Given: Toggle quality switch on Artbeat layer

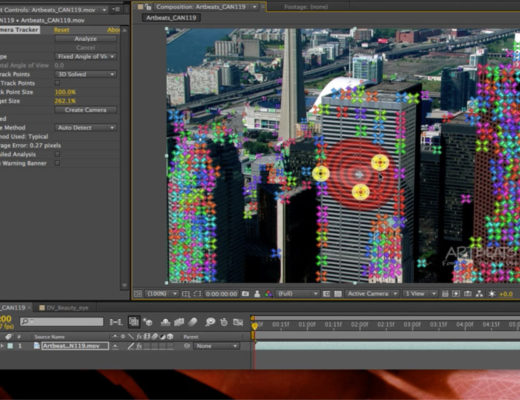Looking at the screenshot, I should (131, 346).
